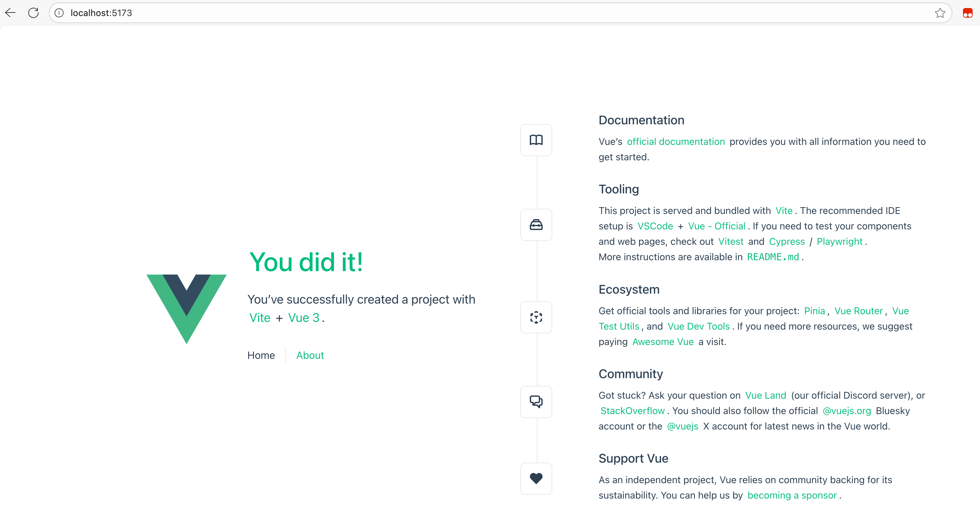
Task: Click the Ecosystem icon
Action: [536, 317]
